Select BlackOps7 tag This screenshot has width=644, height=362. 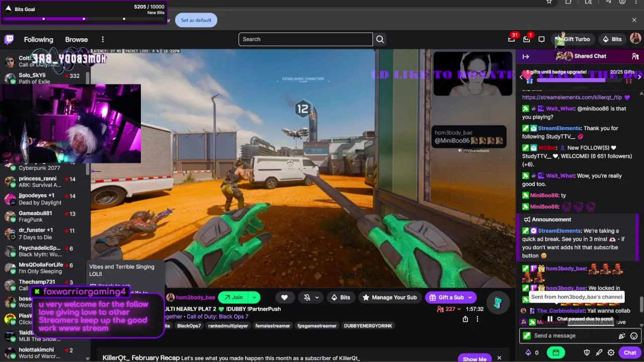189,326
